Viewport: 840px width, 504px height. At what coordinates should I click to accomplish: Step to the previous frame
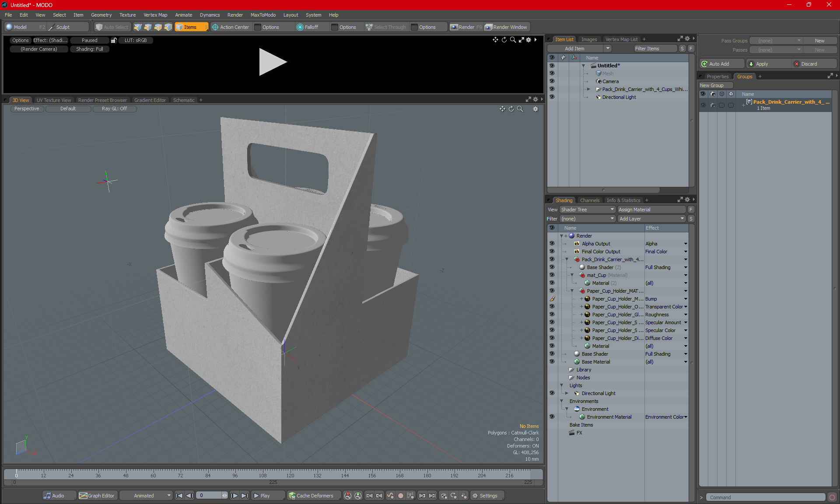(189, 496)
